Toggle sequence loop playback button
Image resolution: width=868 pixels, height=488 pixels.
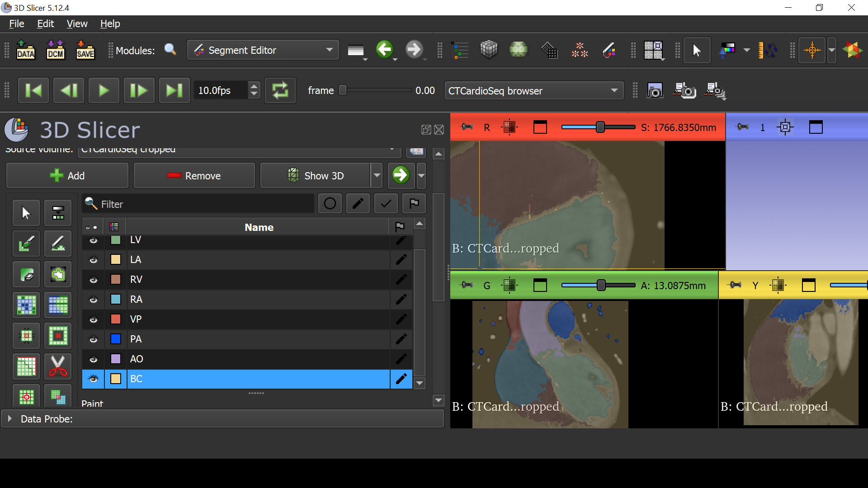pyautogui.click(x=280, y=90)
